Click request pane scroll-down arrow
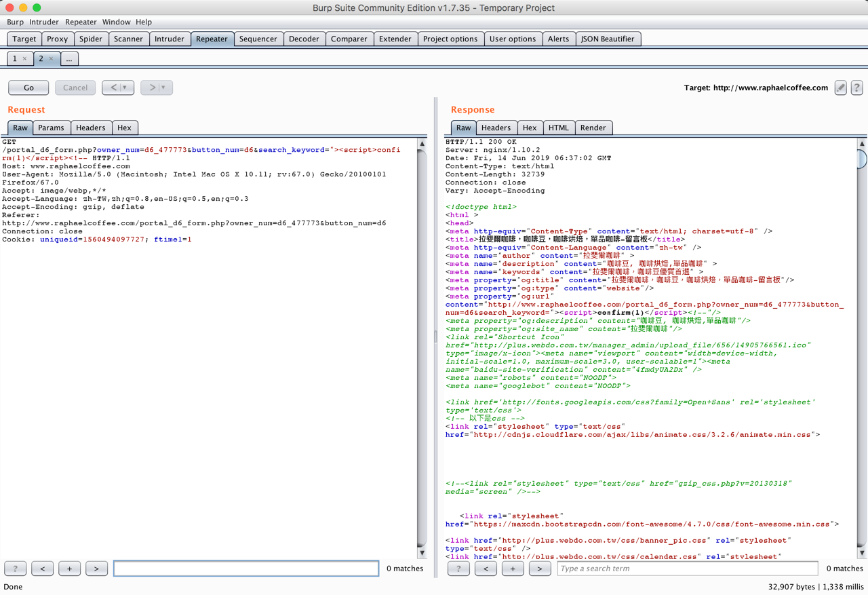Viewport: 868px width, 595px height. 422,552
